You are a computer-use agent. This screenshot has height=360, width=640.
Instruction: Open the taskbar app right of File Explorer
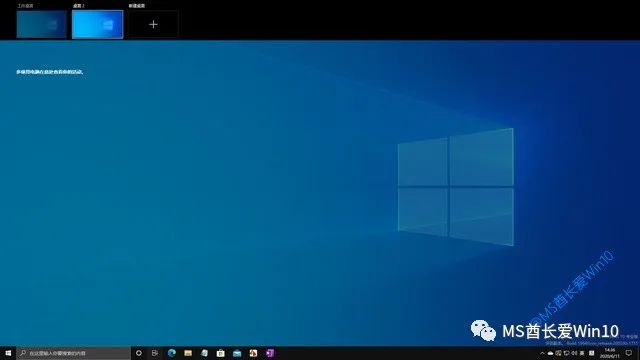tap(204, 353)
